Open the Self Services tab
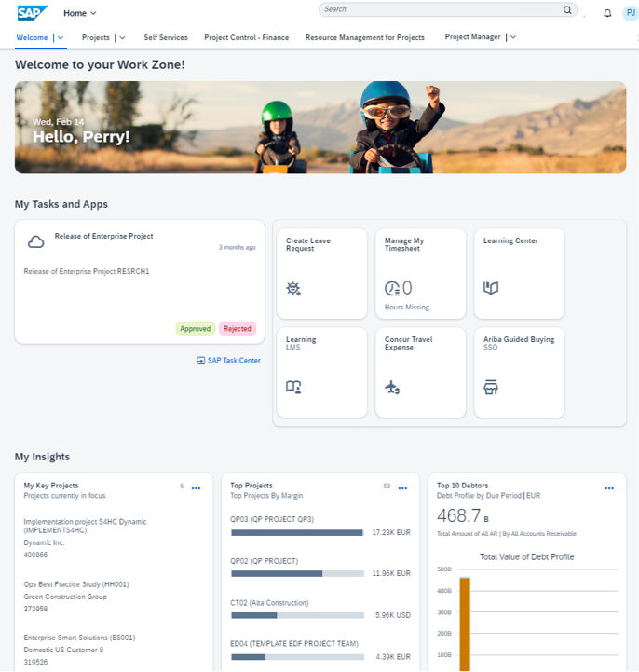Viewport: 639px width, 672px height. (166, 37)
